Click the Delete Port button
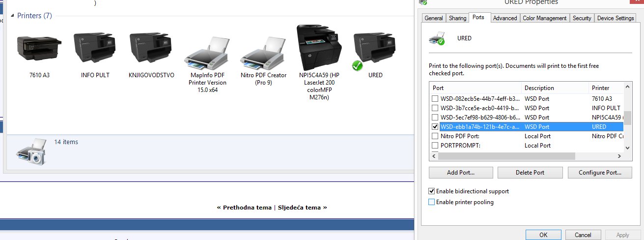Viewport: 644px width, 240px height. [530, 173]
